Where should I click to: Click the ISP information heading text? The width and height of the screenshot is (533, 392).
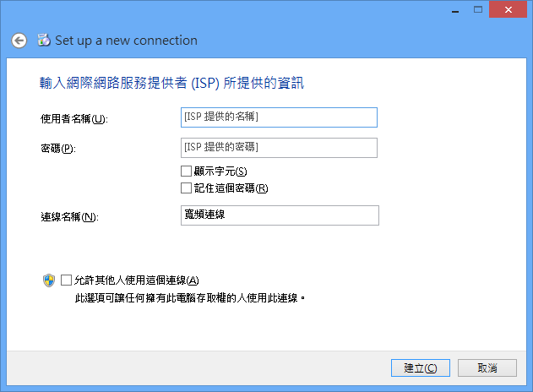click(x=171, y=83)
